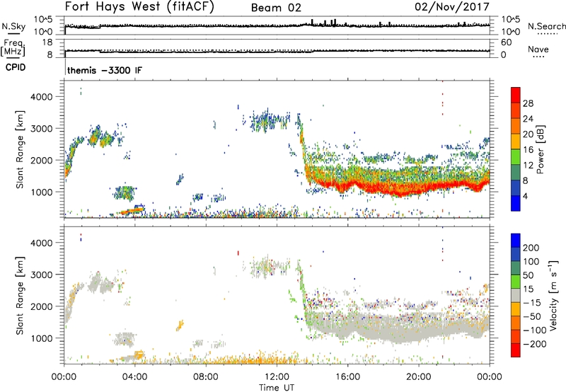The height and width of the screenshot is (392, 566).
Task: Click the -200 value on velocity color bar
Action: (535, 344)
